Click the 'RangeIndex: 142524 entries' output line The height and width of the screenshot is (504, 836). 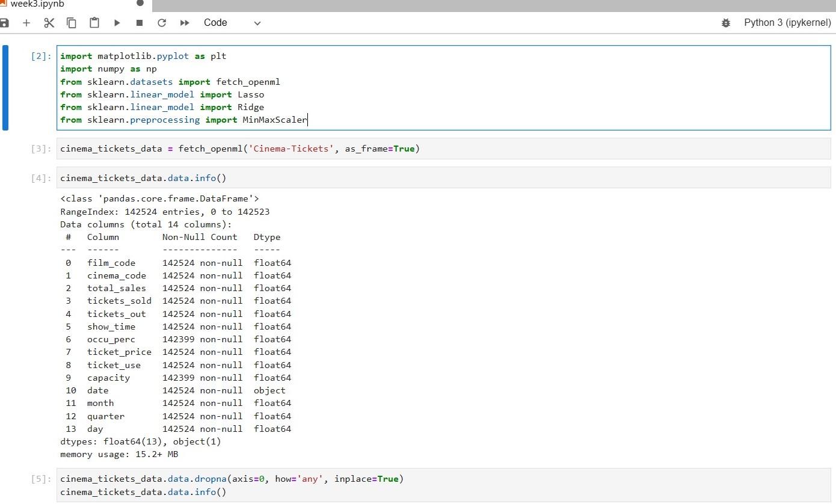tap(165, 212)
